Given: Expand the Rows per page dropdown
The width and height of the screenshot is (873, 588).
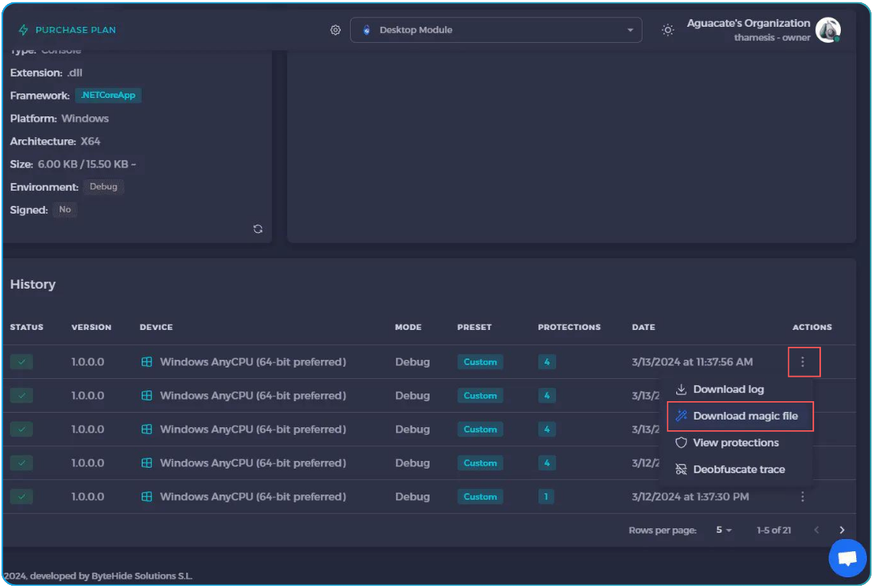Looking at the screenshot, I should click(724, 530).
